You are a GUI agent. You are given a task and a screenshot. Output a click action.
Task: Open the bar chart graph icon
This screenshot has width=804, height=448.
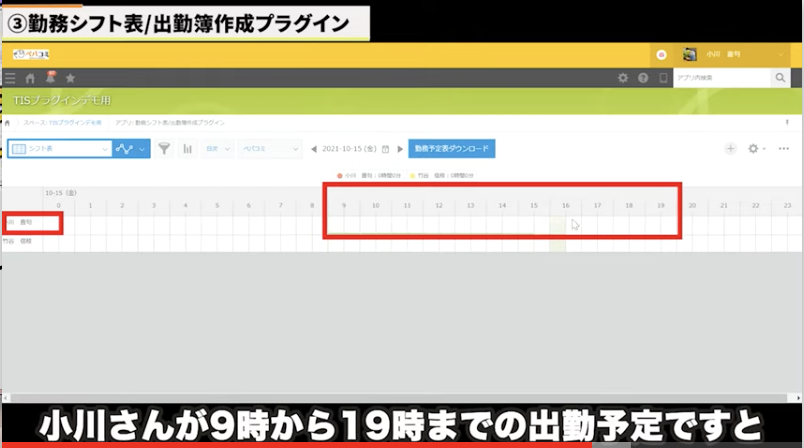[186, 149]
